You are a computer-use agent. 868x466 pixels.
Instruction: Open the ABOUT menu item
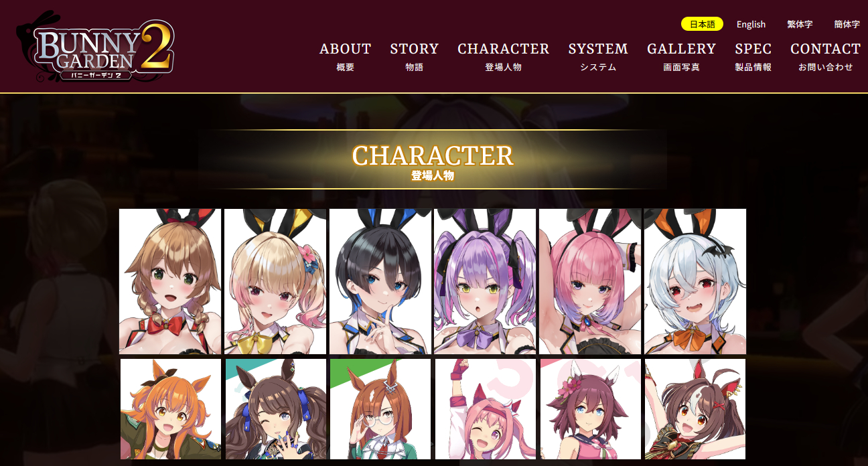pos(346,56)
